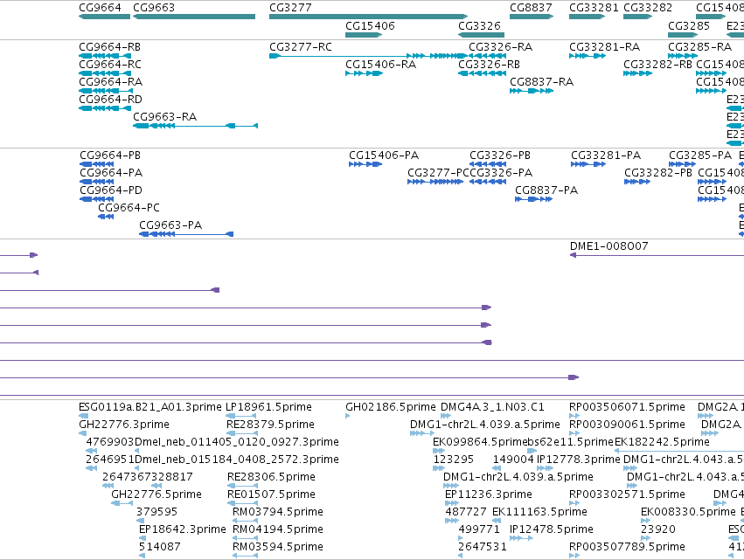Select EST IP12478.5prime
This screenshot has width=744, height=560.
point(552,529)
